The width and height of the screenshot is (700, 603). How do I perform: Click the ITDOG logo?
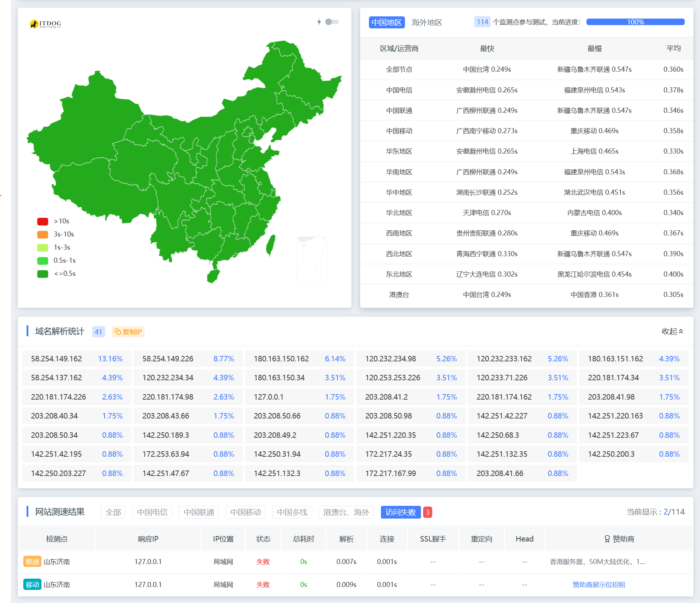click(x=45, y=24)
